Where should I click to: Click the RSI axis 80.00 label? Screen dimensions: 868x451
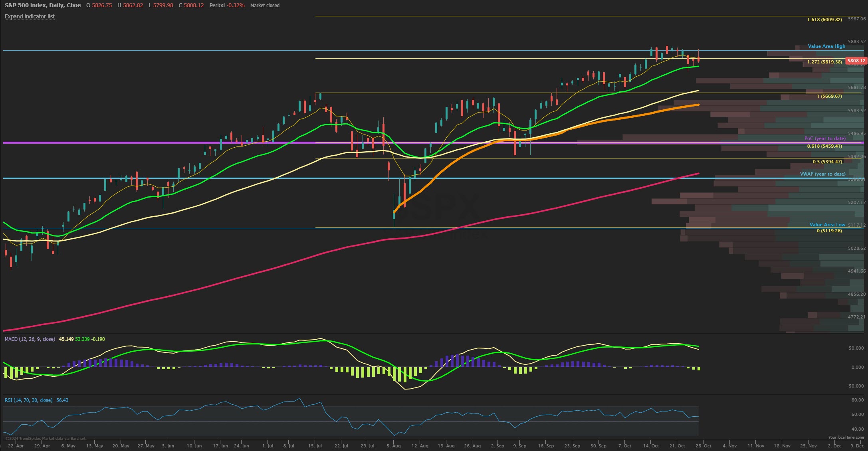pyautogui.click(x=858, y=400)
